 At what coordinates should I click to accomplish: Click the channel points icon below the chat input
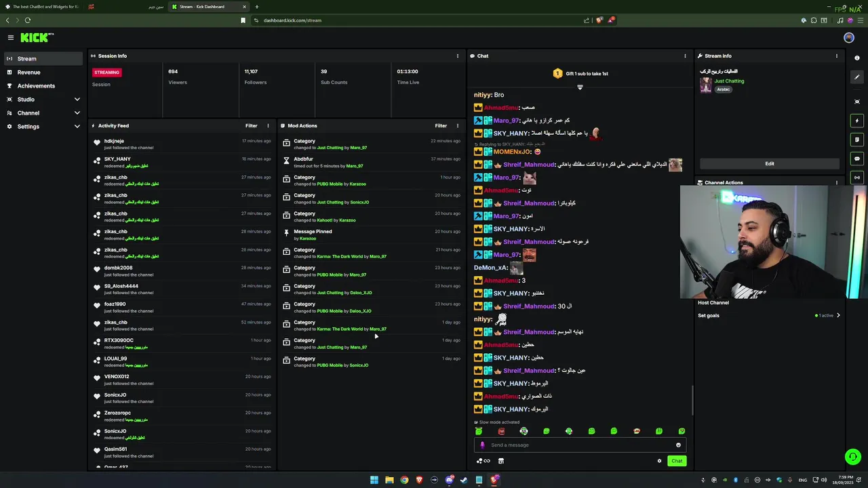(484, 461)
